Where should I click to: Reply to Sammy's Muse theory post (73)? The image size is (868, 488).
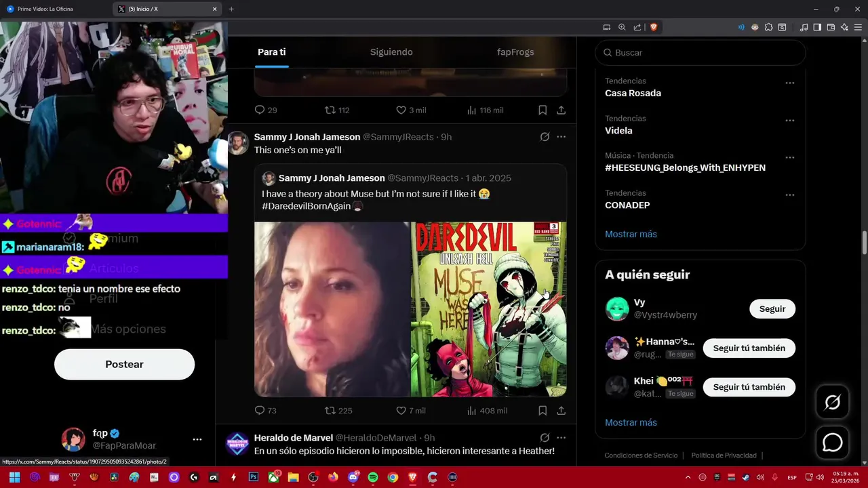point(265,411)
